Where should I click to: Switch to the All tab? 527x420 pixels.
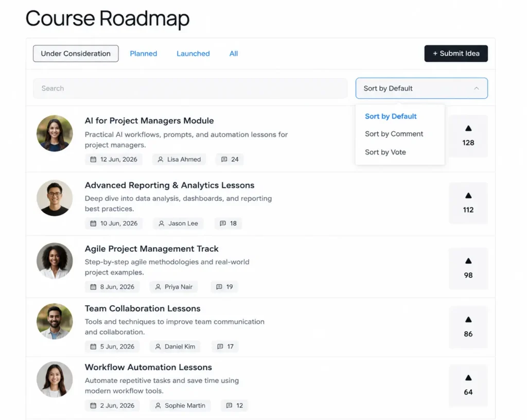tap(234, 54)
